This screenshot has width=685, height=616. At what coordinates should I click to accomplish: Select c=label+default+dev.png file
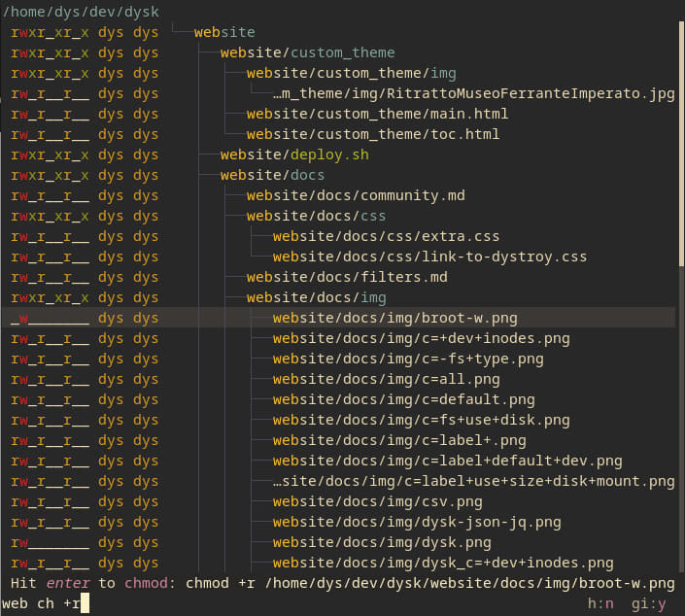[x=447, y=461]
